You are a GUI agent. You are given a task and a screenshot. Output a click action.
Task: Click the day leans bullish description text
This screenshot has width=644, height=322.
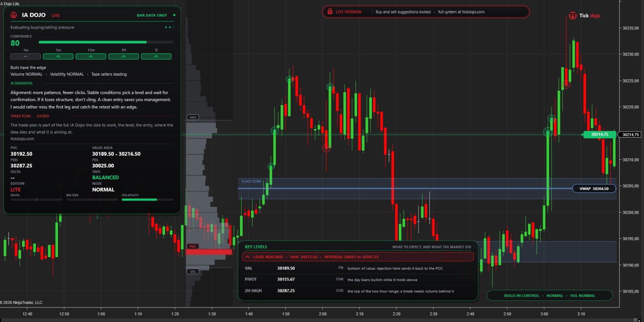coord(382,280)
